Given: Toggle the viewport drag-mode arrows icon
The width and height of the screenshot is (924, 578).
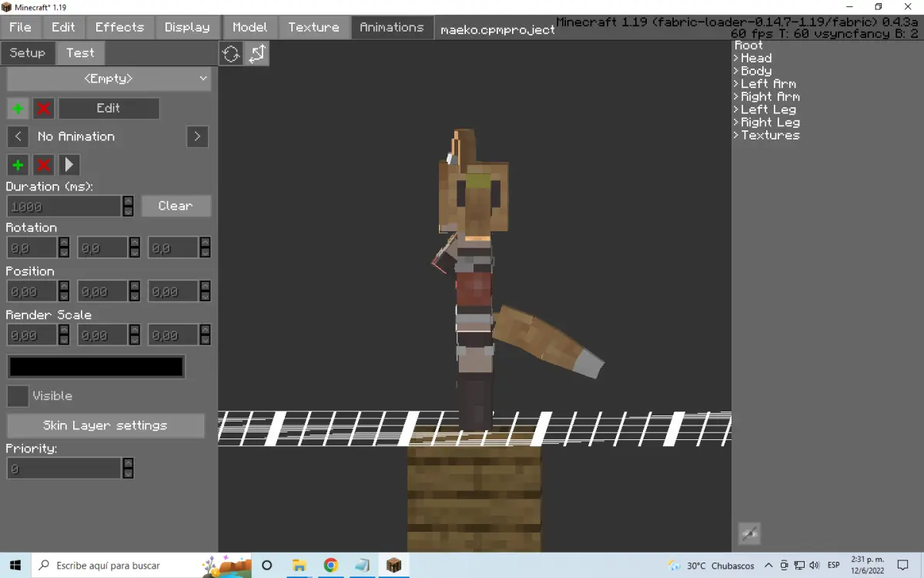Looking at the screenshot, I should coord(257,53).
